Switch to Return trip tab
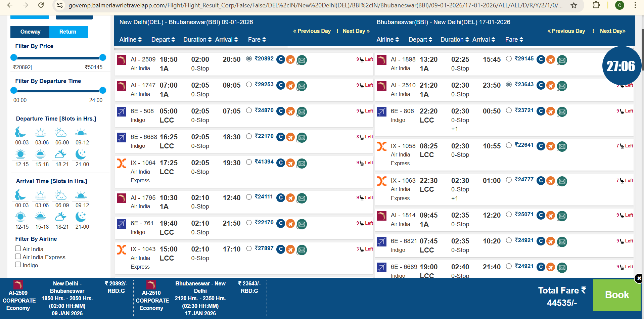This screenshot has height=319, width=644. click(x=68, y=32)
